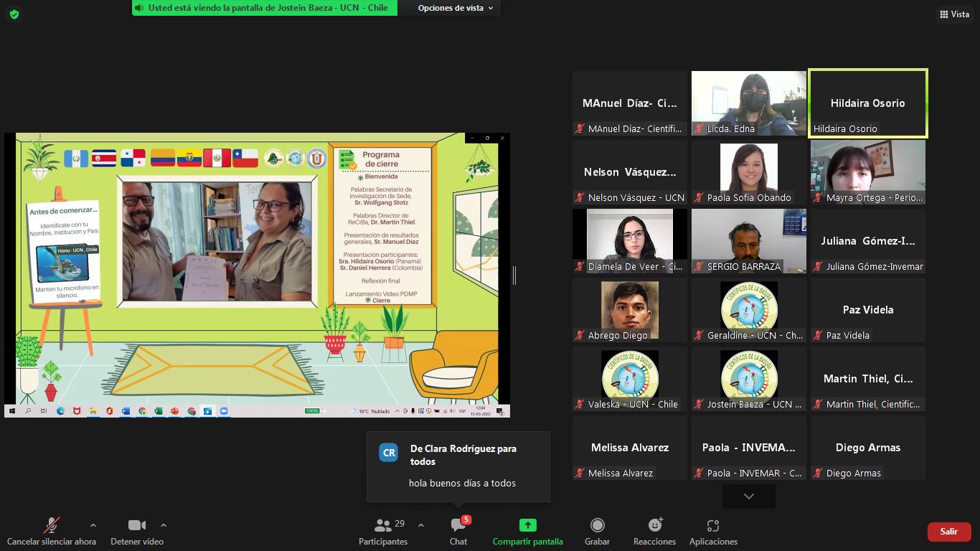Click the green encryption shield icon

(14, 14)
